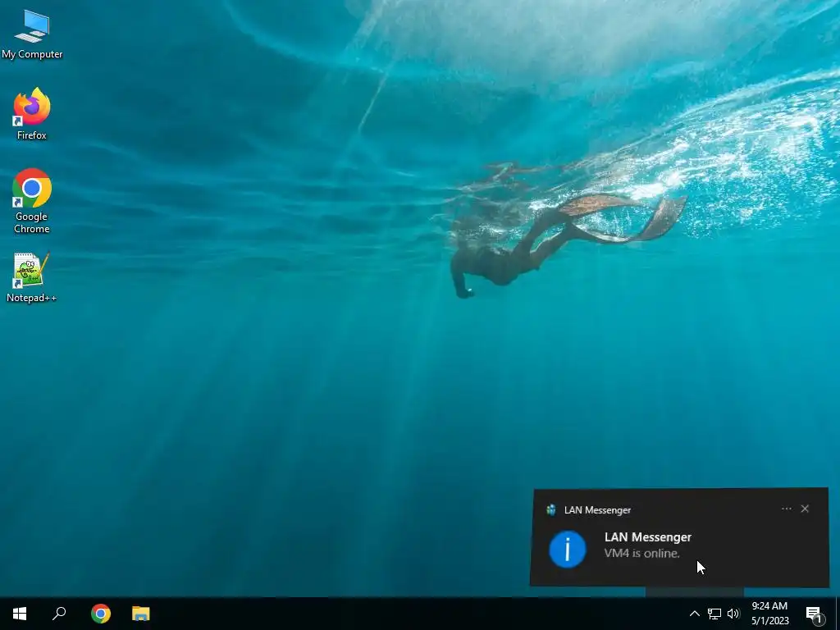Click the bold LAN Messenger notification title
The image size is (840, 630).
[x=648, y=537]
